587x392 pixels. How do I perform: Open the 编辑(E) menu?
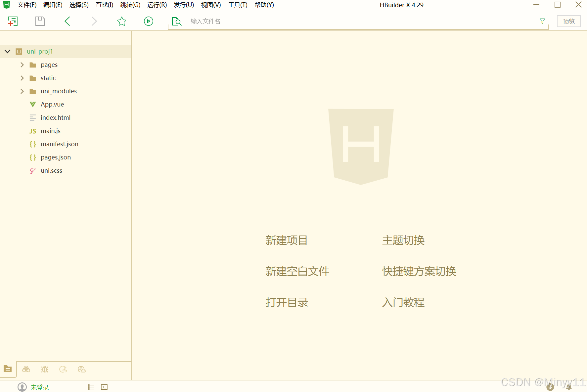click(x=53, y=5)
